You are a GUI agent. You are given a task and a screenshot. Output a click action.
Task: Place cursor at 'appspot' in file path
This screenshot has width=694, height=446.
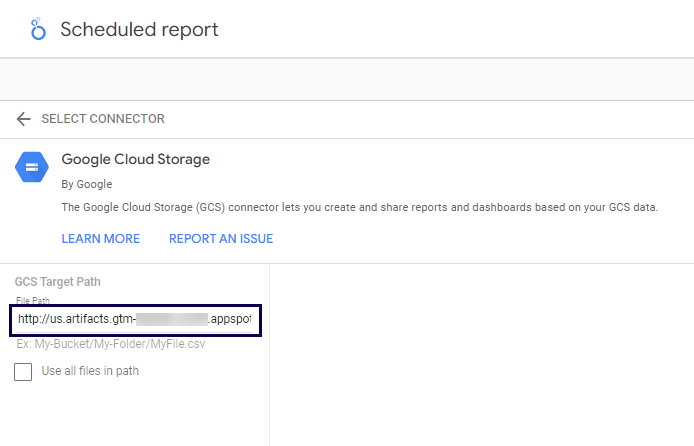(x=231, y=320)
